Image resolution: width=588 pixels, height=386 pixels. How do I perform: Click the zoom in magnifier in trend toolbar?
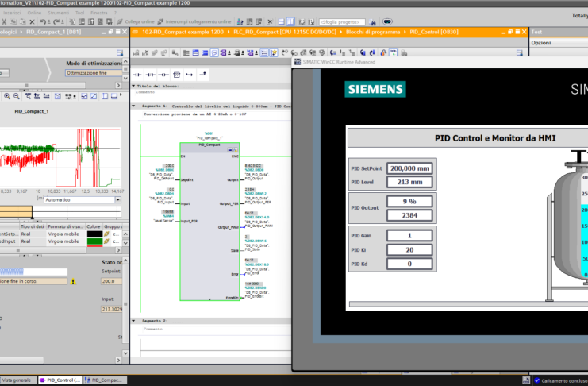pos(7,97)
